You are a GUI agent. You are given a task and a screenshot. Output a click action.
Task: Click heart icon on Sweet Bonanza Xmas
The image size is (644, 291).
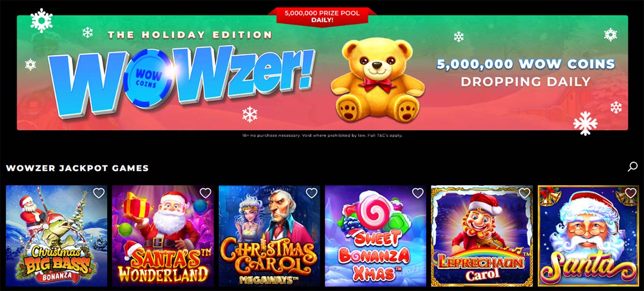coord(418,193)
